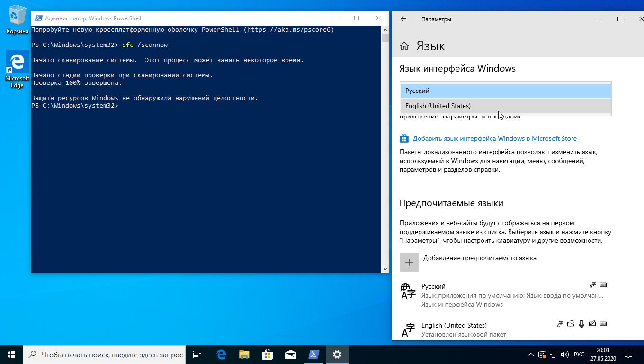Click the 'sfc /scannow' command text in PowerShell
Image resolution: width=644 pixels, height=364 pixels.
(x=145, y=45)
